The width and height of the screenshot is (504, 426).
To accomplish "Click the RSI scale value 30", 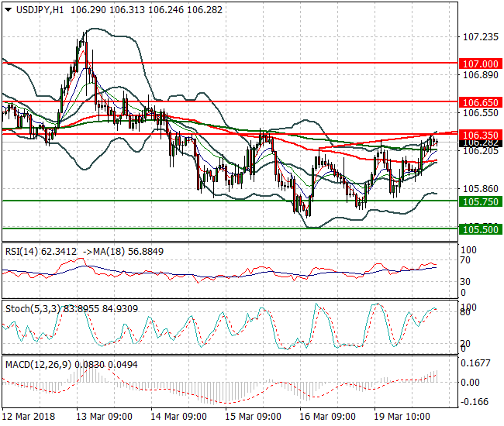I will 465,282.
